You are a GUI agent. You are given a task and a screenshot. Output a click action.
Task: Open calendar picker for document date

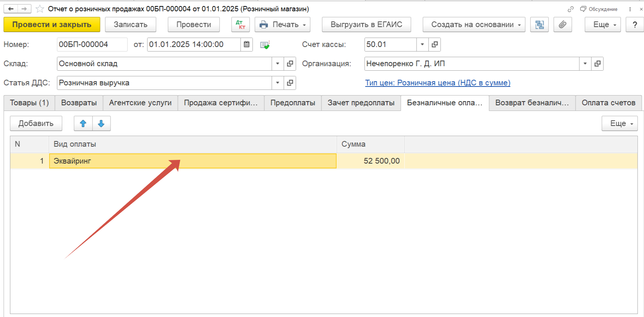tap(247, 44)
